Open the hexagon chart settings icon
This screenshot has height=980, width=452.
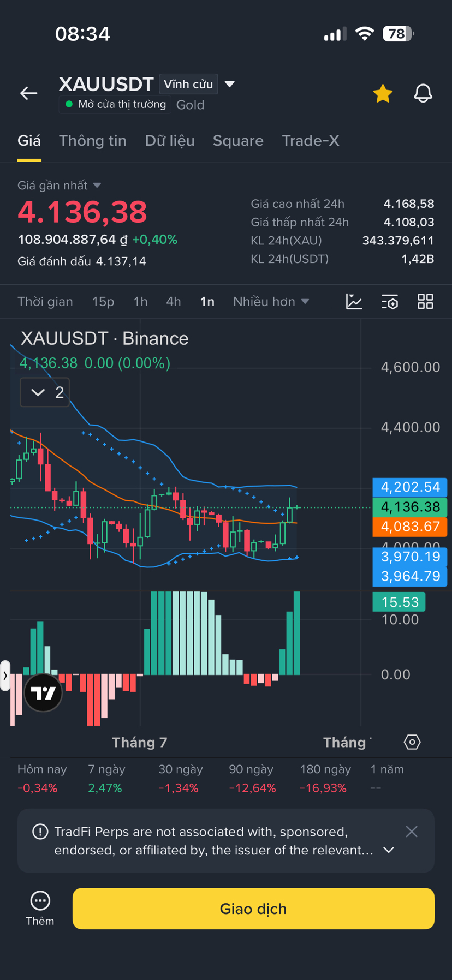pos(412,742)
